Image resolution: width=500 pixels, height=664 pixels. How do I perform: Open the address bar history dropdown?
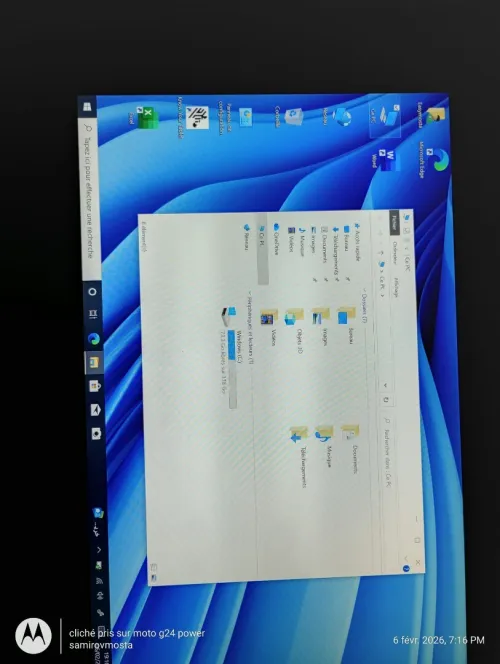pyautogui.click(x=385, y=385)
